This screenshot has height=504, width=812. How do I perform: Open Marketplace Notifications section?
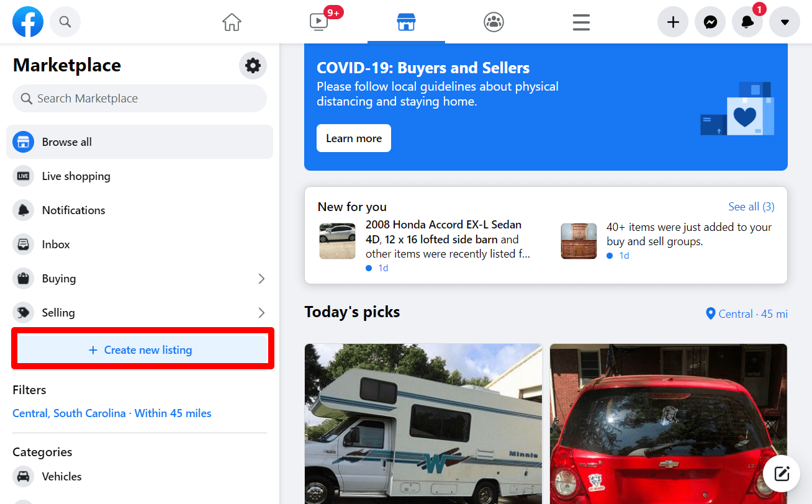click(73, 210)
